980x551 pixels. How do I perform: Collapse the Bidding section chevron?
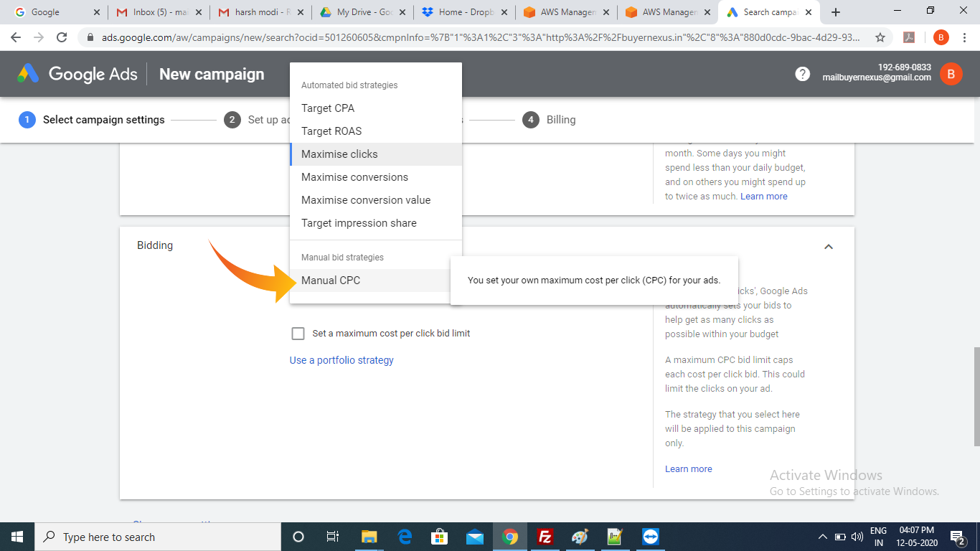(829, 246)
